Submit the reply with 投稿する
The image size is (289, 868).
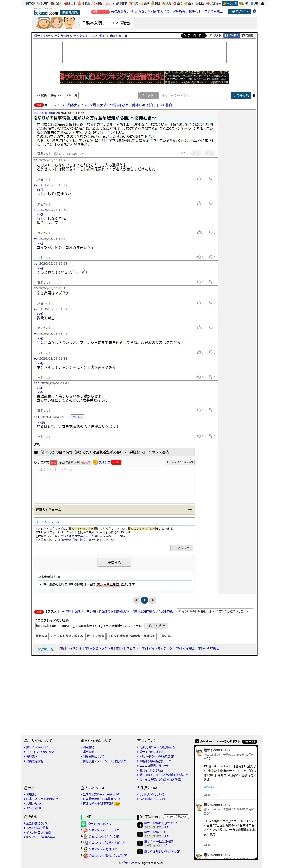pos(114,562)
